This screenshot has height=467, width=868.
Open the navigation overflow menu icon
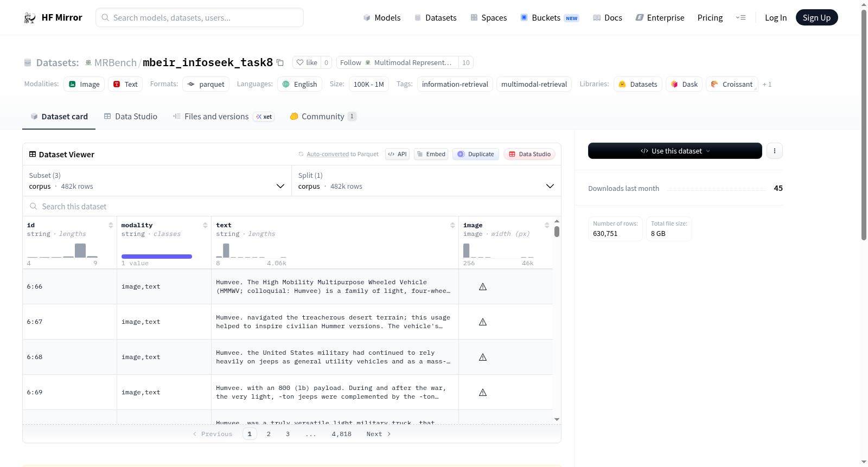tap(741, 18)
